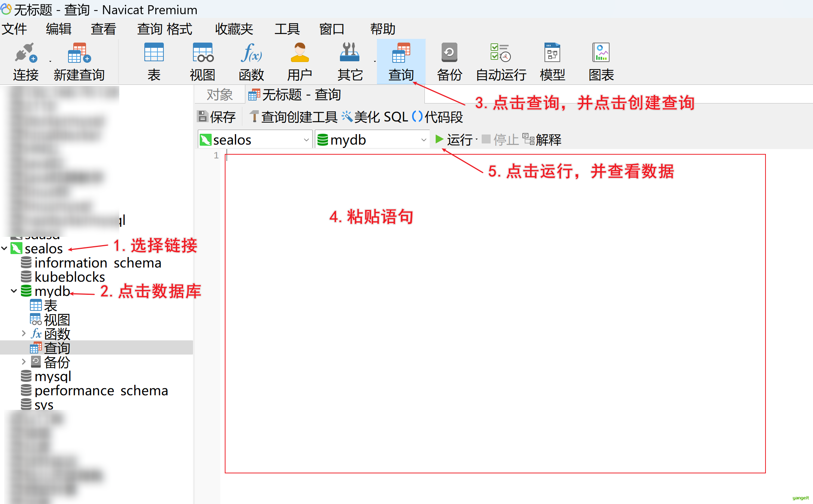Open the Format (格式) menu

[180, 29]
